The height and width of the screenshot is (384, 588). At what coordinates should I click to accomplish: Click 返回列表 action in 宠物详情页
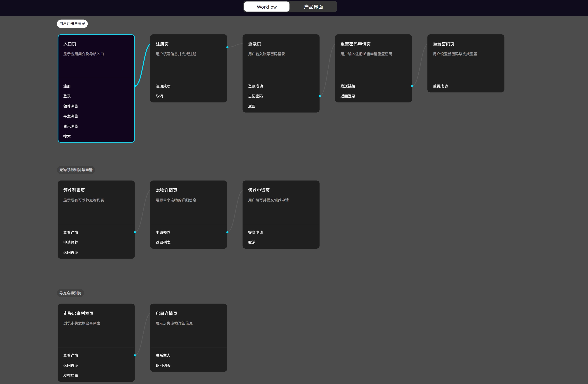[x=163, y=242]
